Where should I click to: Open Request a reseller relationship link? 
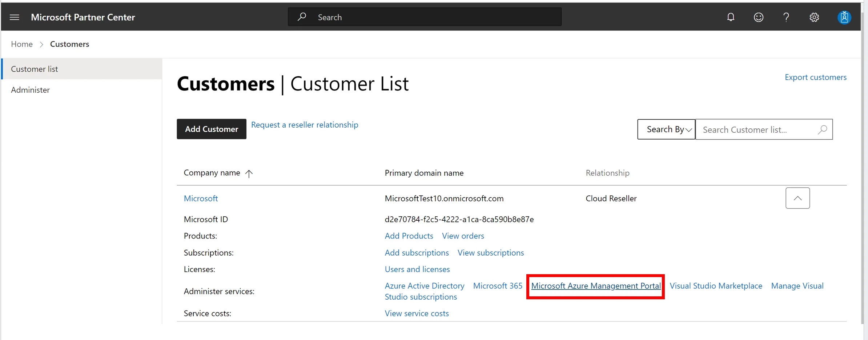coord(305,125)
